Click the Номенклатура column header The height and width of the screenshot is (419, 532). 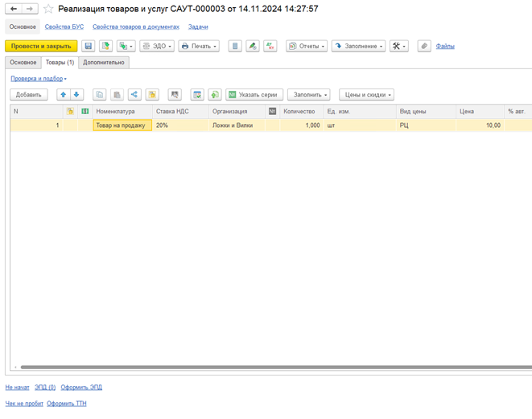(122, 111)
